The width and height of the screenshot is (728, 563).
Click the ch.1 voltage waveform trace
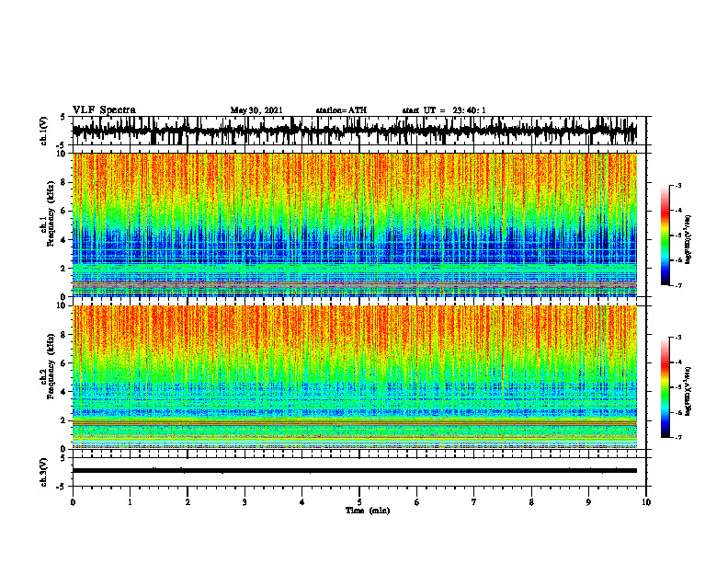click(x=354, y=131)
